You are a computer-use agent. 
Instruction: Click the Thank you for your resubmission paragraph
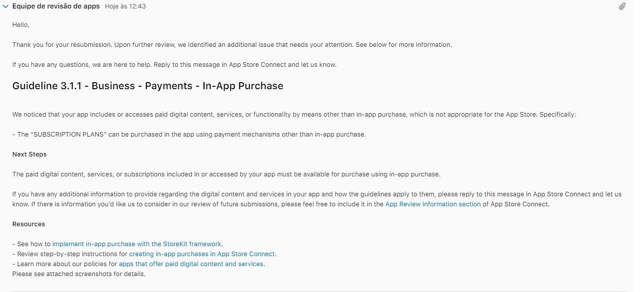[x=232, y=44]
